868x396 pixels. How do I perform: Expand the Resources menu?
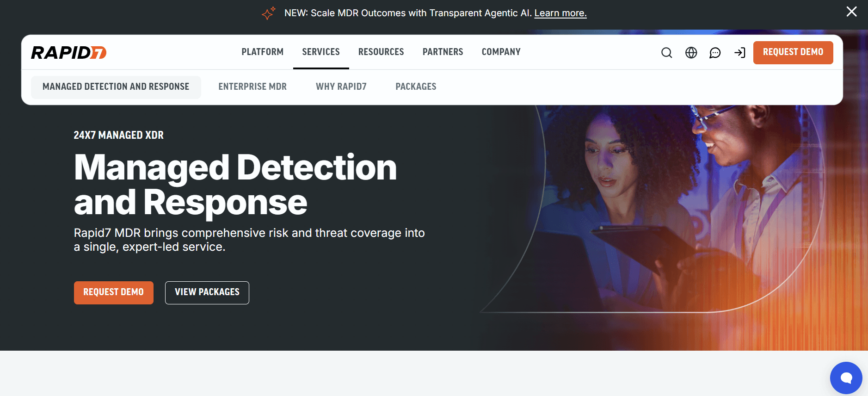tap(381, 52)
